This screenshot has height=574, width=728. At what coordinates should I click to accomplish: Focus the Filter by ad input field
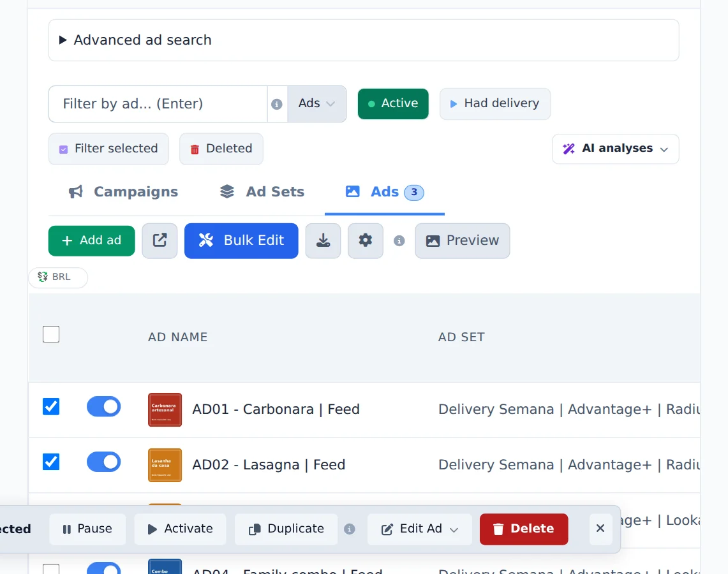(158, 103)
